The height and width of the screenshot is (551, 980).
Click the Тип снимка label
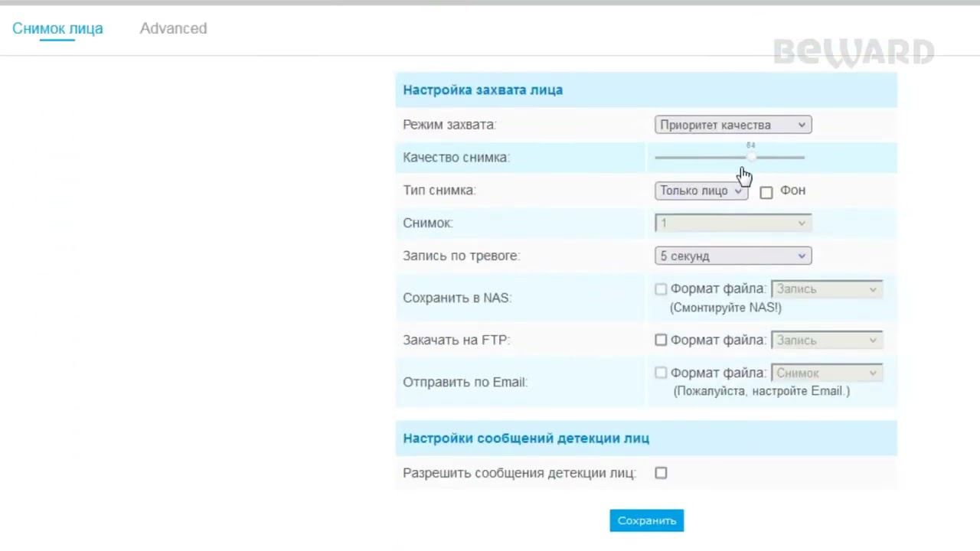[439, 191]
